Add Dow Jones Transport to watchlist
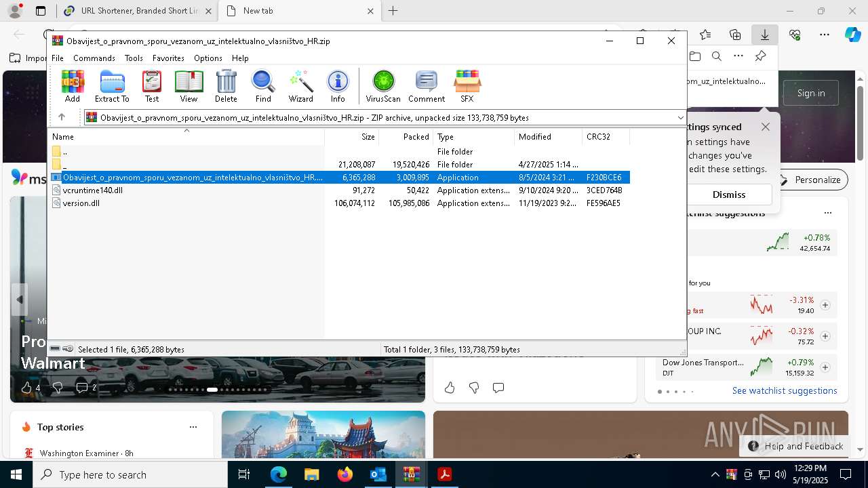Screen dimensions: 868x488 coord(825,367)
